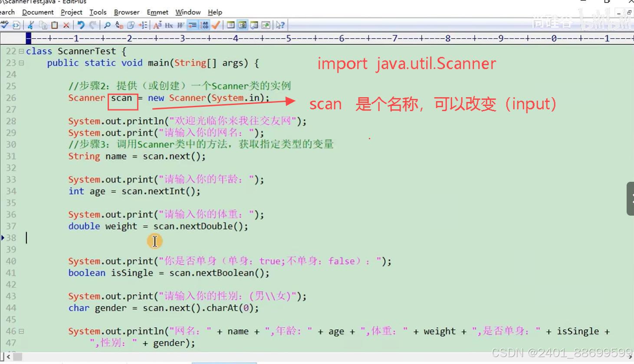
Task: Activate the context help pointer icon
Action: point(280,25)
